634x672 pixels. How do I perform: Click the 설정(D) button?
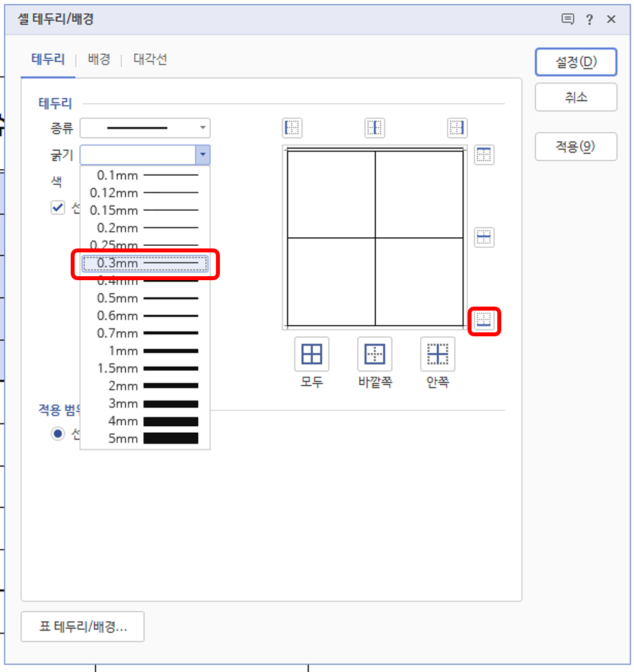(576, 62)
